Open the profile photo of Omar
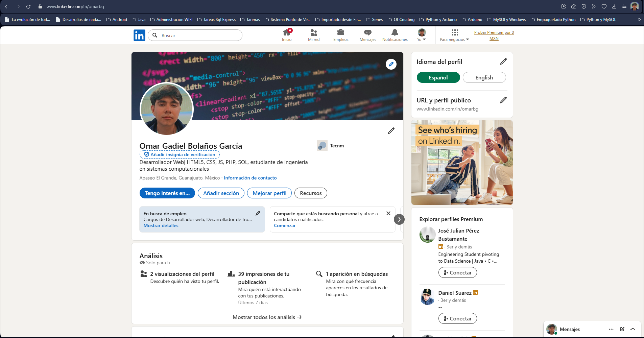The image size is (644, 338). pos(167,109)
